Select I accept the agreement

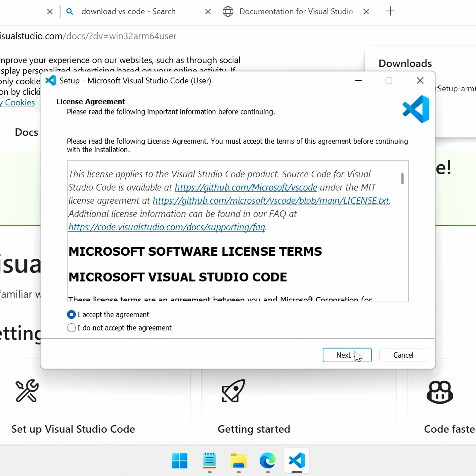[71, 315]
